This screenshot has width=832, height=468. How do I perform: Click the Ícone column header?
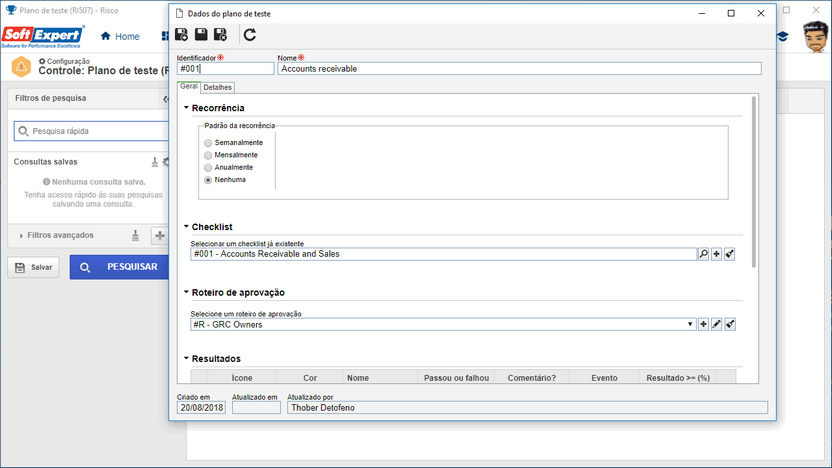click(x=242, y=378)
